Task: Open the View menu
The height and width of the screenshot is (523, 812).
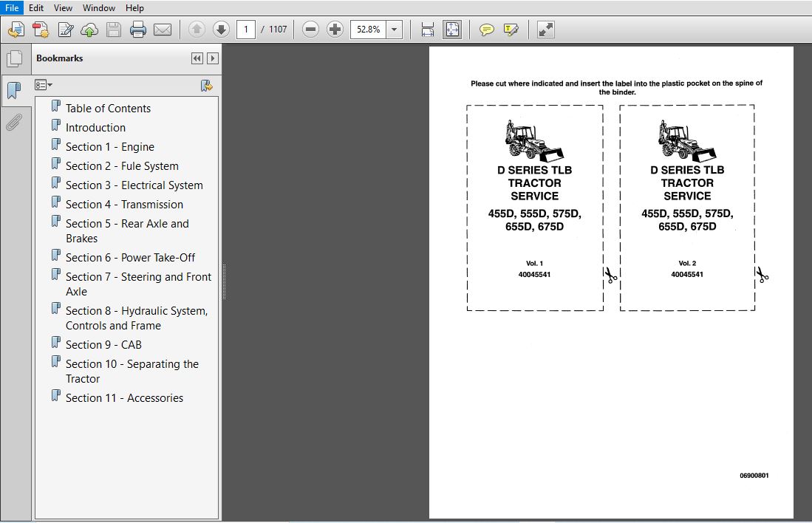Action: coord(64,8)
